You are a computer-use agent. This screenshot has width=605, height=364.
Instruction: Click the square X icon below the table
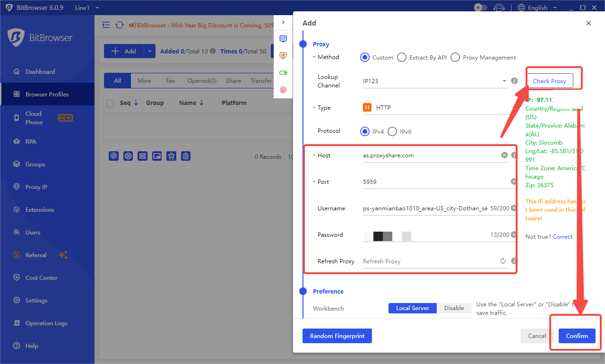(142, 156)
